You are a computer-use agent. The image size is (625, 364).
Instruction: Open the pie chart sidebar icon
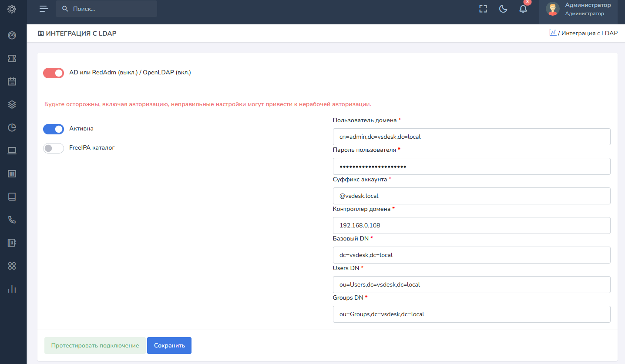12,127
